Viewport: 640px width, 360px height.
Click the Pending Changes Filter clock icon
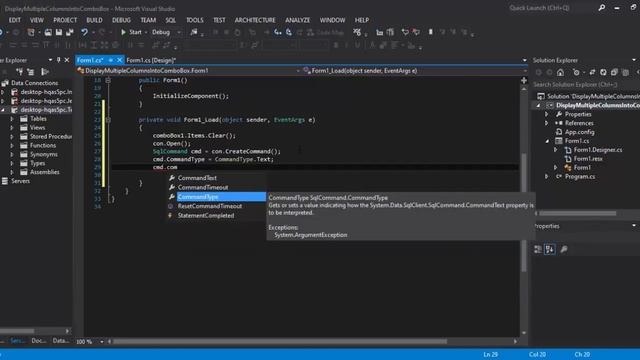click(x=576, y=72)
